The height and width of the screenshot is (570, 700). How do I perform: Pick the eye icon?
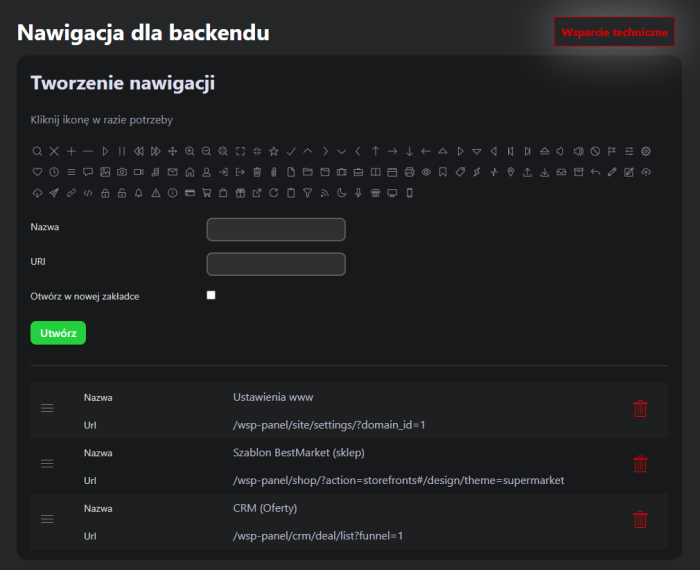tap(426, 172)
